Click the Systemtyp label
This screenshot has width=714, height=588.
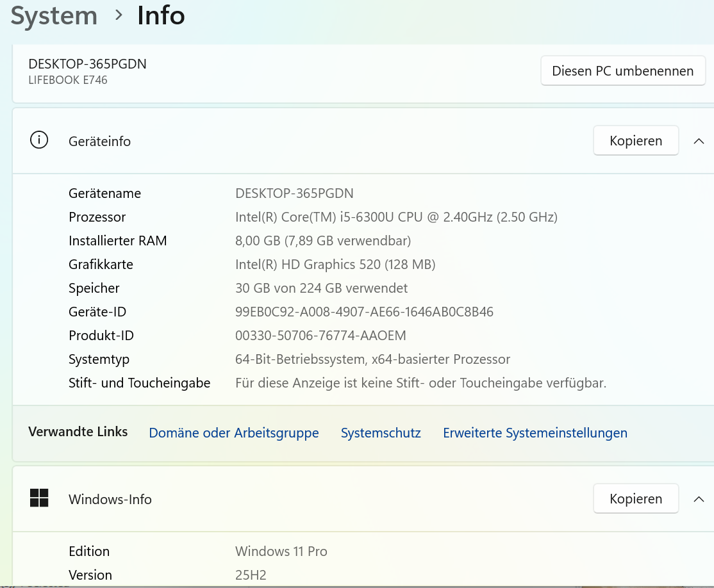[x=99, y=359]
